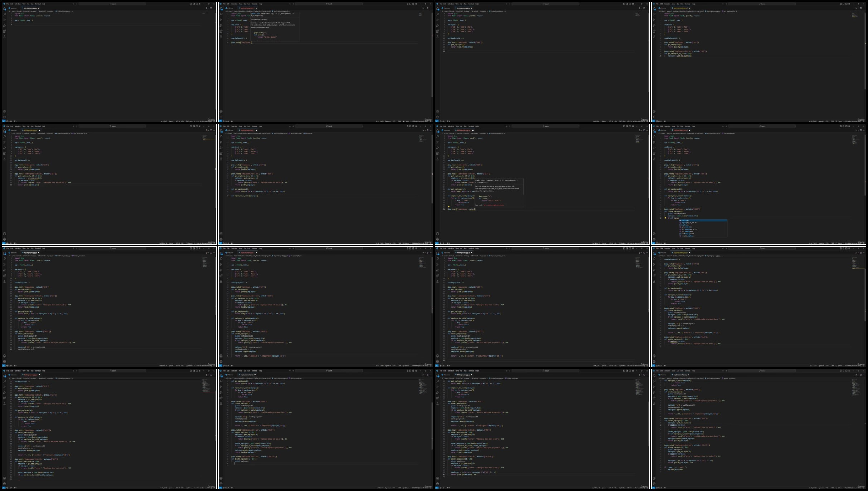The image size is (868, 491).
Task: Open Manage gear in the imports-only frame
Action: click(4, 117)
